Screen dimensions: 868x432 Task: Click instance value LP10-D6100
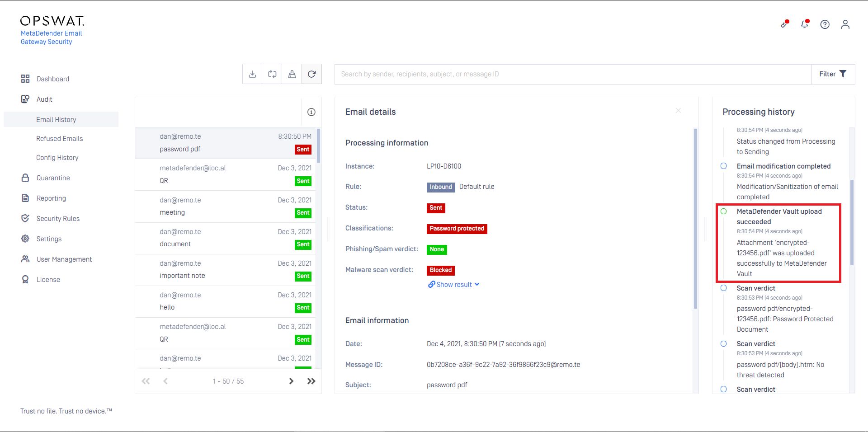tap(444, 166)
